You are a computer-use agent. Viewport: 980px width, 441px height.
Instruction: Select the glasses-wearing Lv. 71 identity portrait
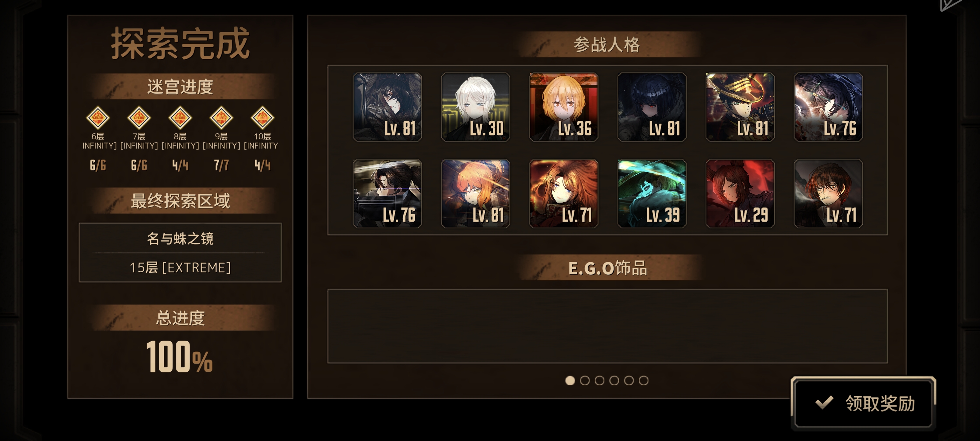coord(828,193)
